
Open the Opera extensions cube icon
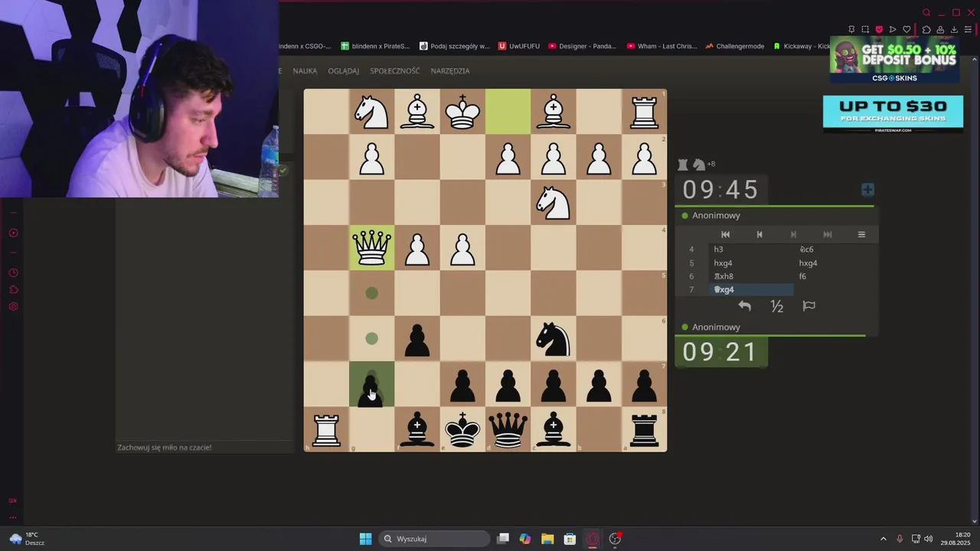click(x=926, y=29)
